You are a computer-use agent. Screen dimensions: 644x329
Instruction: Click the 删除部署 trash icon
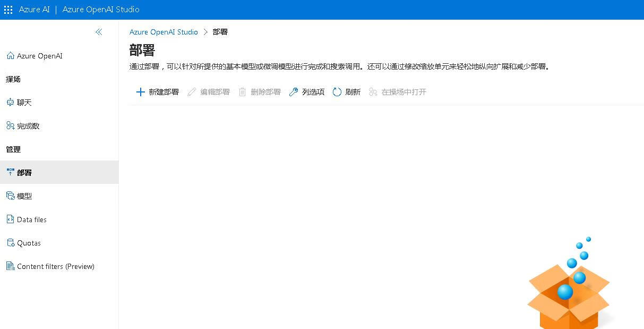pyautogui.click(x=243, y=92)
